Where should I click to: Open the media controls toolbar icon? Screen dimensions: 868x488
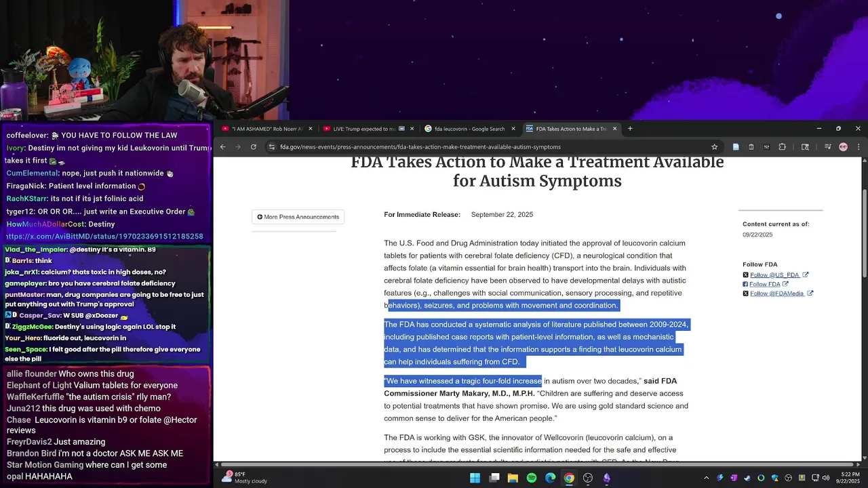click(x=828, y=146)
